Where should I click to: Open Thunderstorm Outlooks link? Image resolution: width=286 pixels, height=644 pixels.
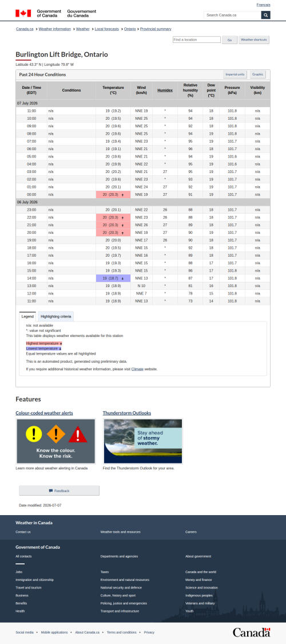(x=127, y=413)
